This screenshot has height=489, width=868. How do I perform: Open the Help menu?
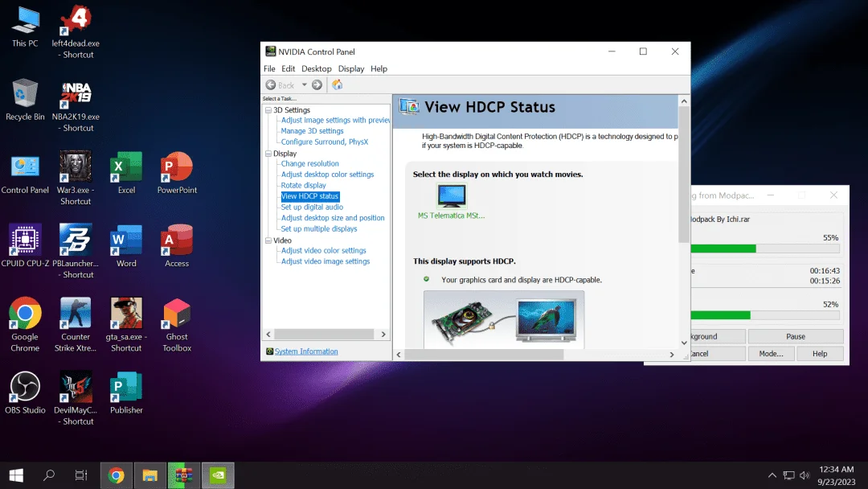379,68
